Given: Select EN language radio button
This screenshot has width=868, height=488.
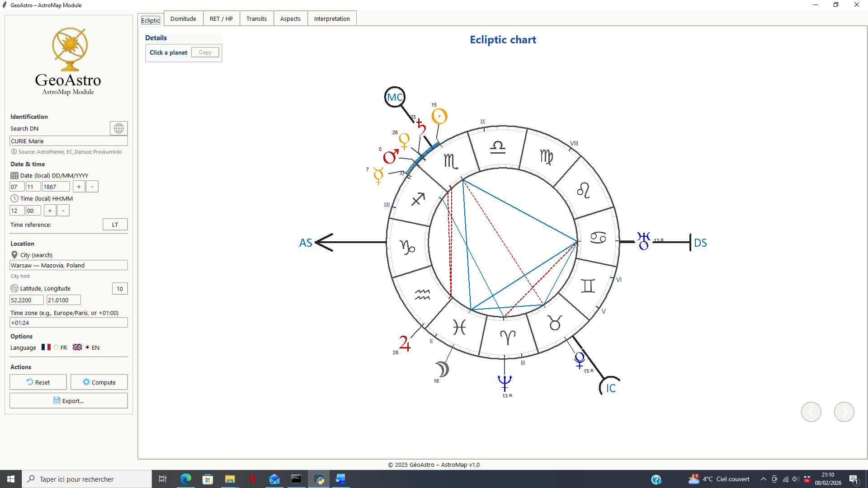Looking at the screenshot, I should pyautogui.click(x=87, y=347).
